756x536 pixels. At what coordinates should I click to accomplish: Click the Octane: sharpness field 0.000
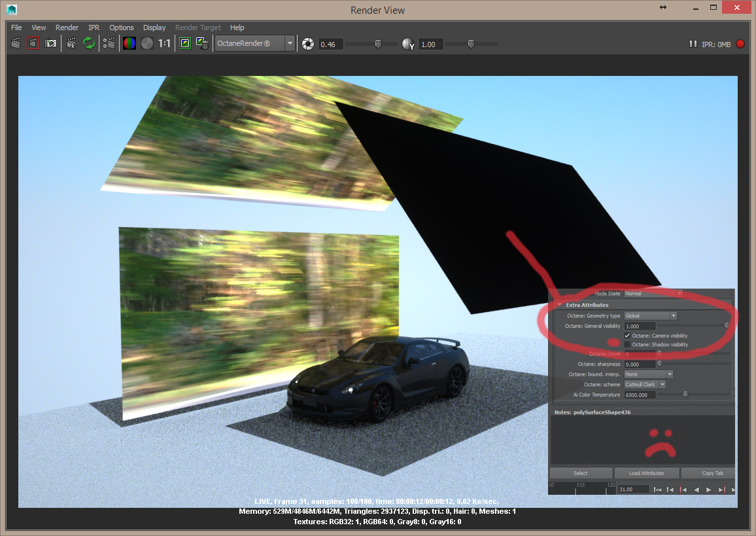[x=640, y=365]
